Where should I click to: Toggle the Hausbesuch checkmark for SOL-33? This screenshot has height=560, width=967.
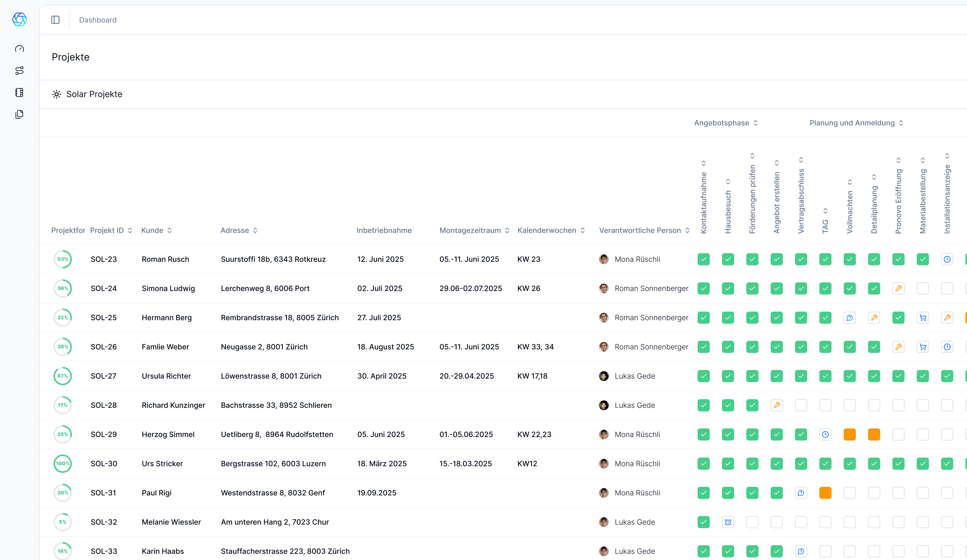728,551
